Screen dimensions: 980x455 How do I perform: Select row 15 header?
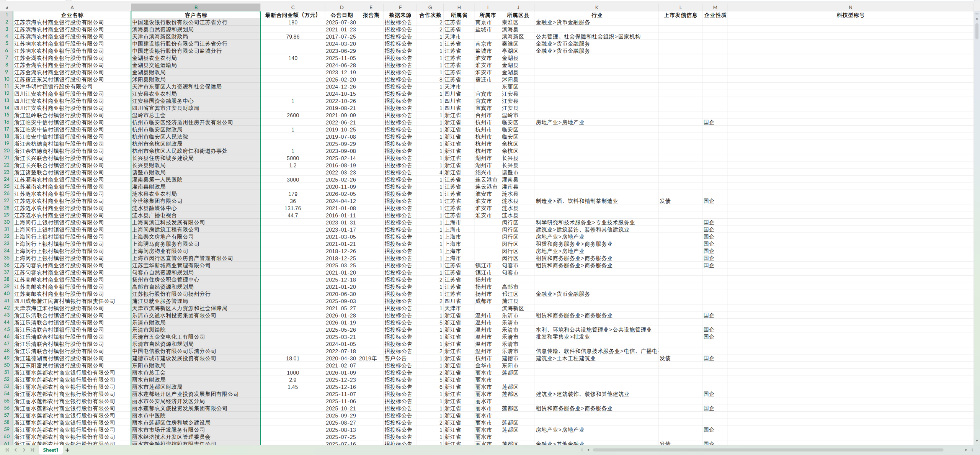[7, 115]
